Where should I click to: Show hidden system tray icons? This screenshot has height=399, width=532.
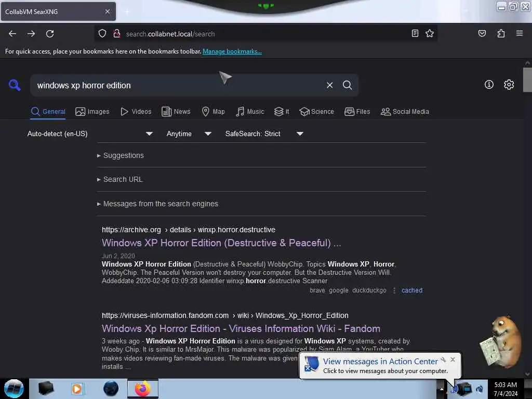coord(442,389)
